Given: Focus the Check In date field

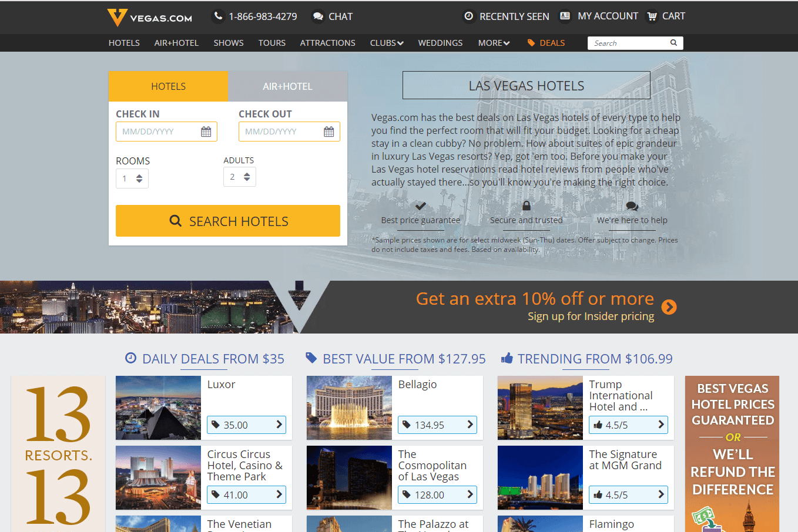Looking at the screenshot, I should (x=166, y=132).
